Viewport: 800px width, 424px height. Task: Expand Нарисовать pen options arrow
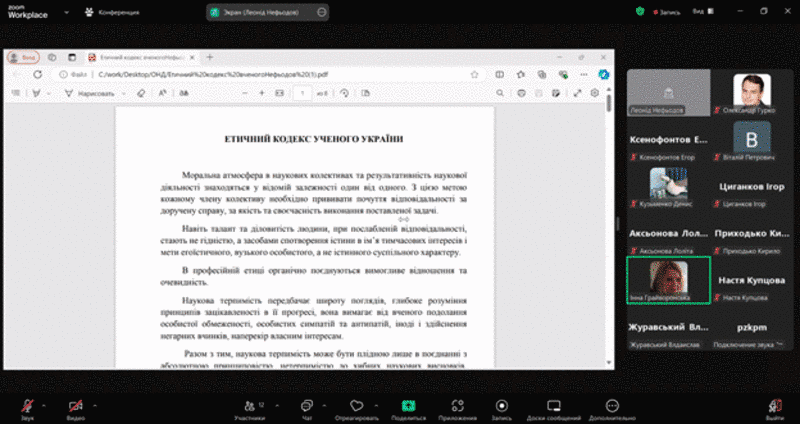click(123, 93)
